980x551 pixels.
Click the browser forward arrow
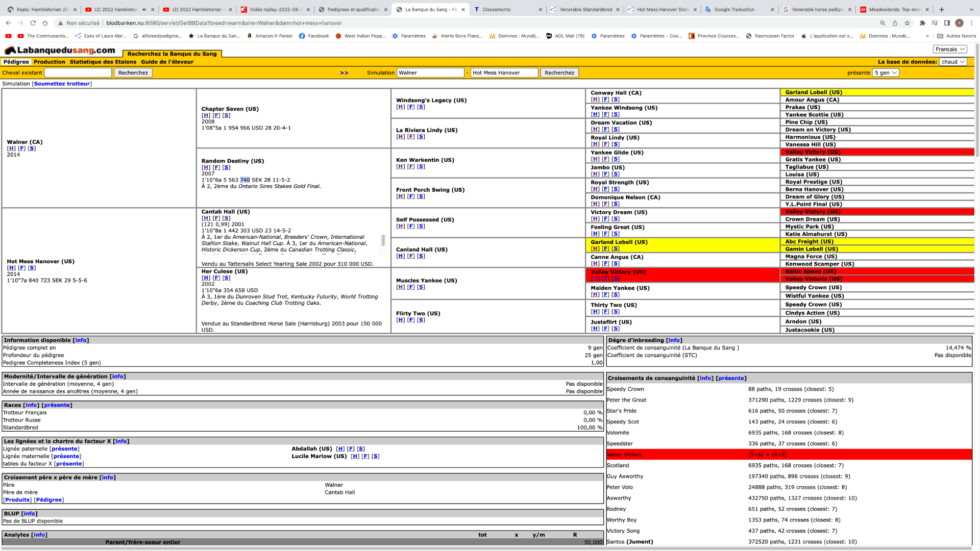[20, 23]
